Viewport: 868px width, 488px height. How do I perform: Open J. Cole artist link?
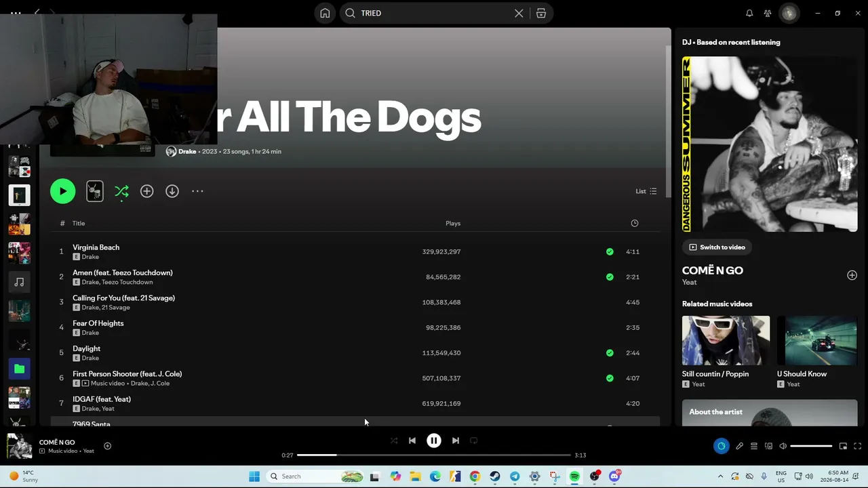[159, 384]
